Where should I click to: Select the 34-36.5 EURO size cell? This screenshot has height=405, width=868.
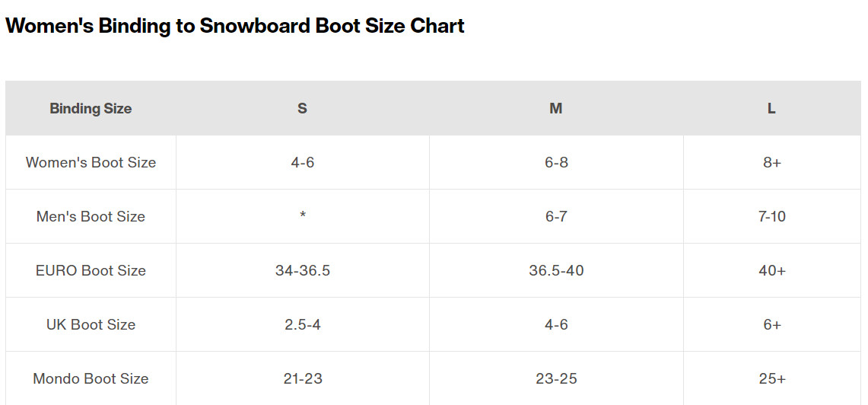click(x=302, y=270)
